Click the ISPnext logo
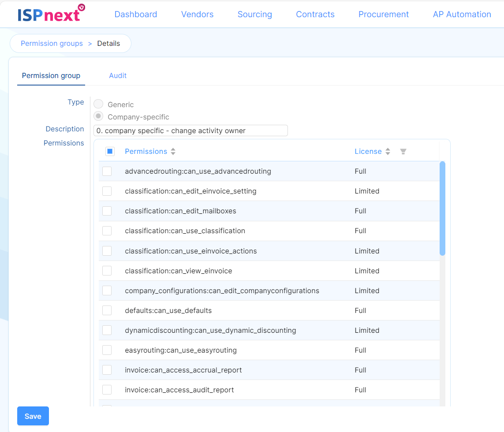The width and height of the screenshot is (504, 432). click(x=51, y=14)
